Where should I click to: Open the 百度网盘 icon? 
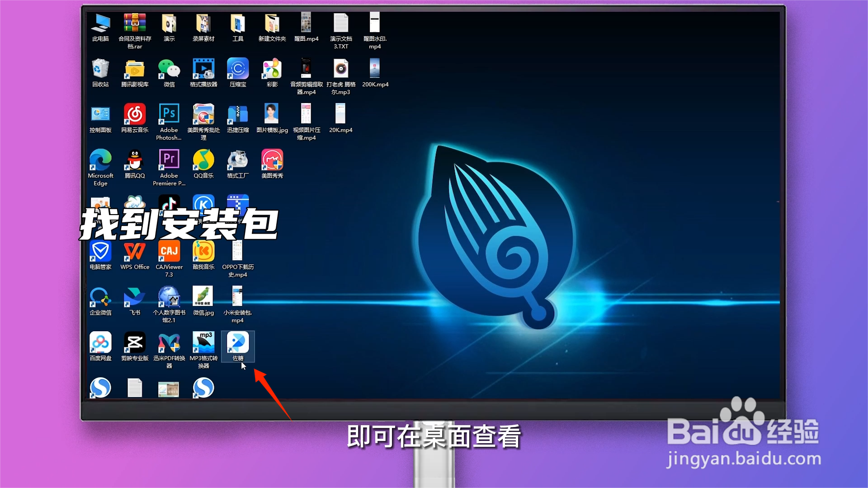point(100,343)
